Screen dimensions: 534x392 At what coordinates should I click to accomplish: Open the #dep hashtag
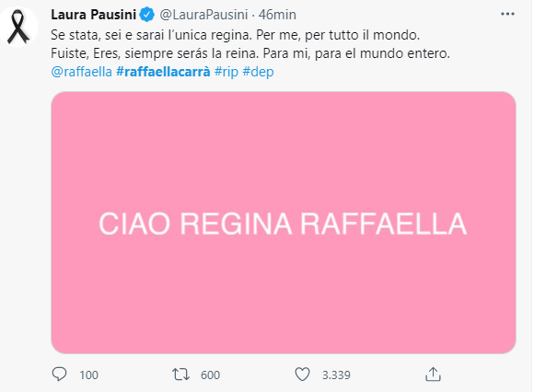pos(258,72)
